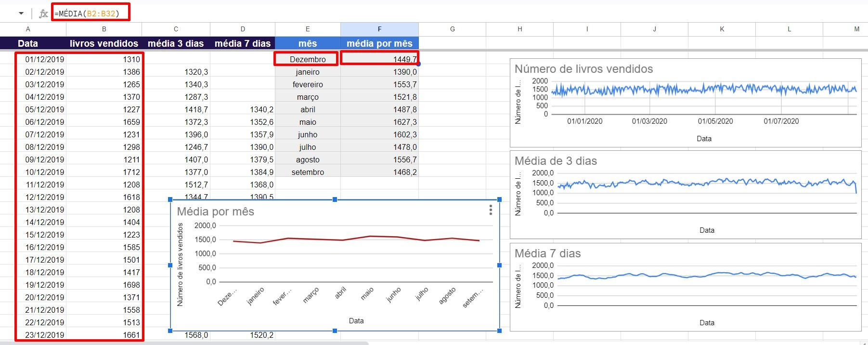Viewport: 868px width, 345px height.
Task: Click the média 7 dias header cell
Action: (x=243, y=43)
